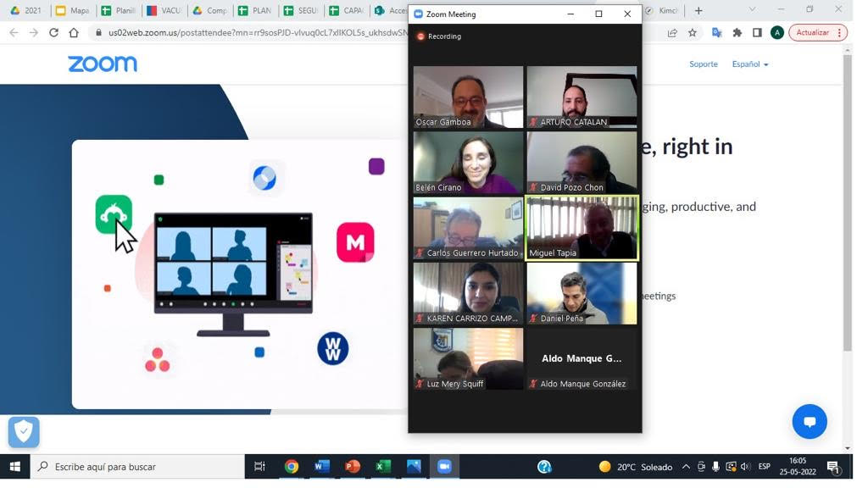Click the privacy shield badge icon
The width and height of the screenshot is (868, 499).
tap(24, 432)
